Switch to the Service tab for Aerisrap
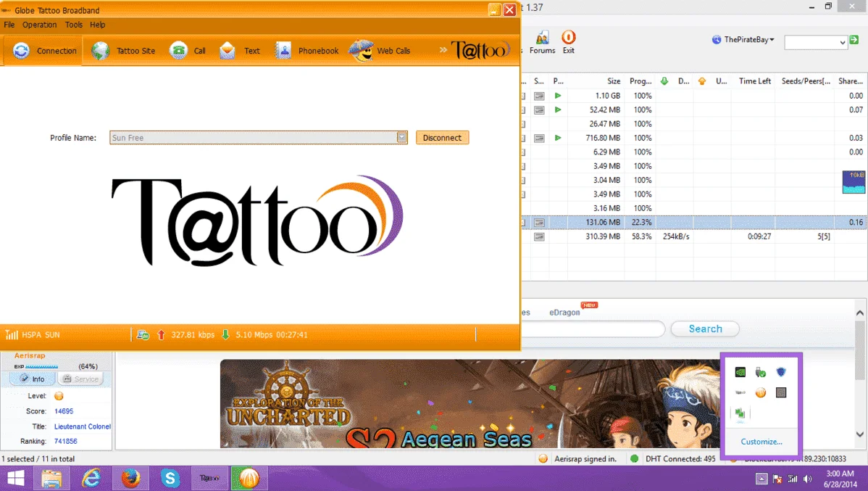 pos(81,379)
